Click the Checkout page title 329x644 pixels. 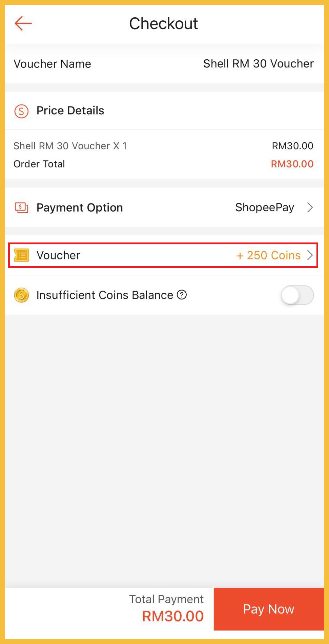pyautogui.click(x=164, y=24)
